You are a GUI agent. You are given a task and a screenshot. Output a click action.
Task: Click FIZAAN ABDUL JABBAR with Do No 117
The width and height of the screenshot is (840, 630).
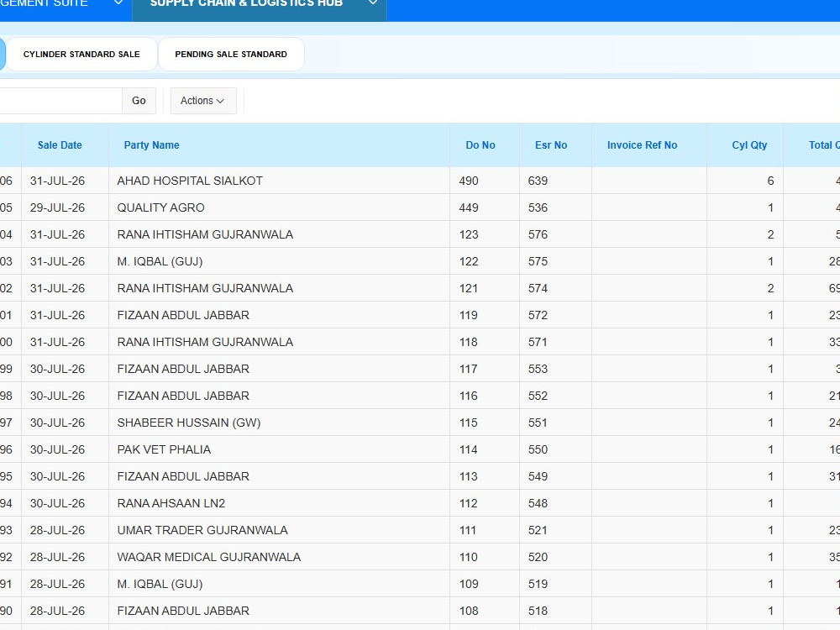(x=279, y=369)
